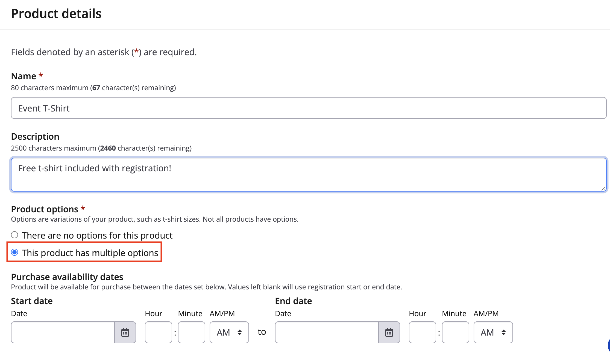Open the Start date calendar picker
The height and width of the screenshot is (364, 610).
coord(125,332)
